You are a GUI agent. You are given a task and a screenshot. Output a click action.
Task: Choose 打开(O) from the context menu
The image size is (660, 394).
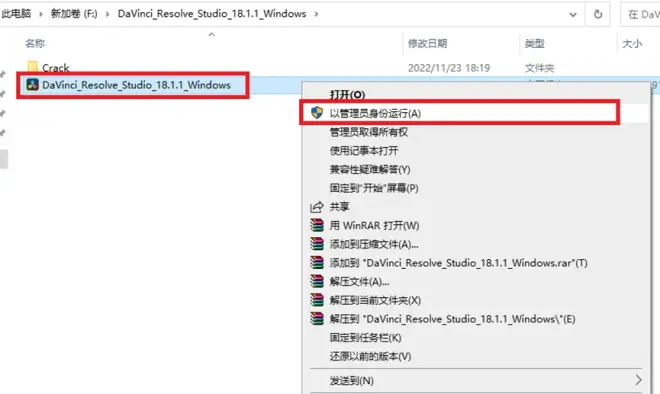tap(348, 95)
